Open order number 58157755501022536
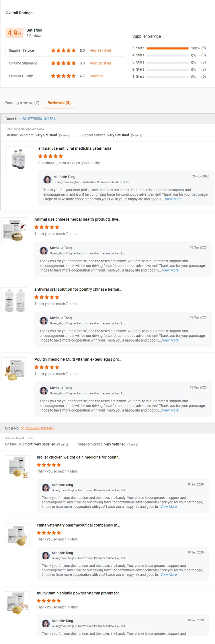The image size is (215, 644). [39, 119]
